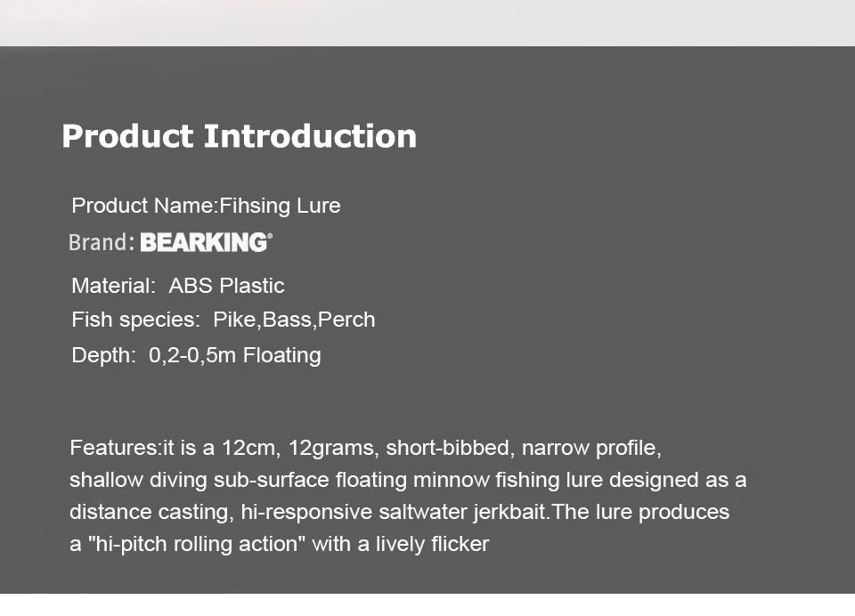Screen dimensions: 855x616
Task: Click the Fish species label
Action: coord(135,320)
